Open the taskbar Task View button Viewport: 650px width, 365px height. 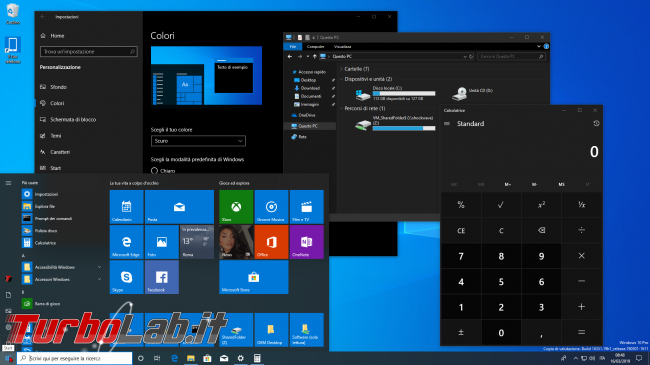click(x=157, y=358)
